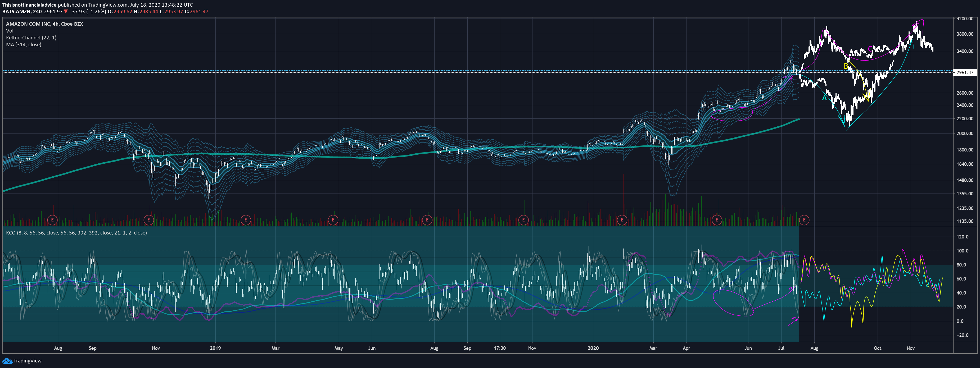Select the Vol indicator legend
This screenshot has height=368, width=980.
click(x=10, y=31)
